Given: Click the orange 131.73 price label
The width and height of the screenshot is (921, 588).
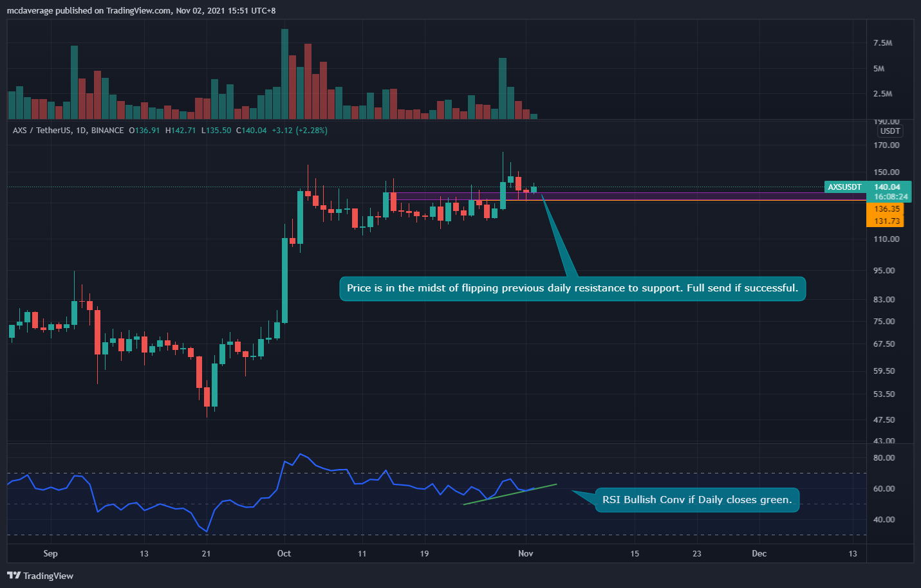Looking at the screenshot, I should pyautogui.click(x=886, y=221).
